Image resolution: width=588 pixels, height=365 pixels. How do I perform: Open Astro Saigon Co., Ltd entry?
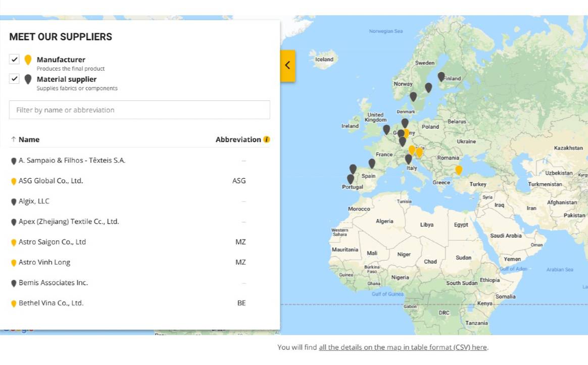click(52, 242)
